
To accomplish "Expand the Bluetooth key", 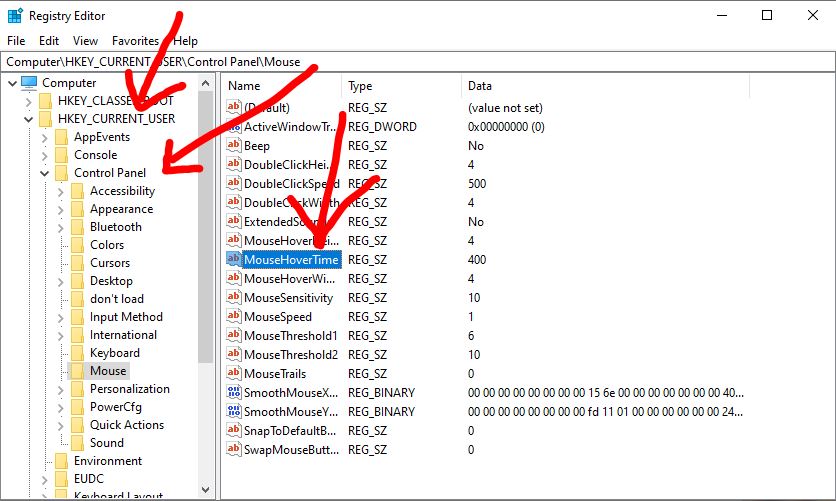I will 60,228.
